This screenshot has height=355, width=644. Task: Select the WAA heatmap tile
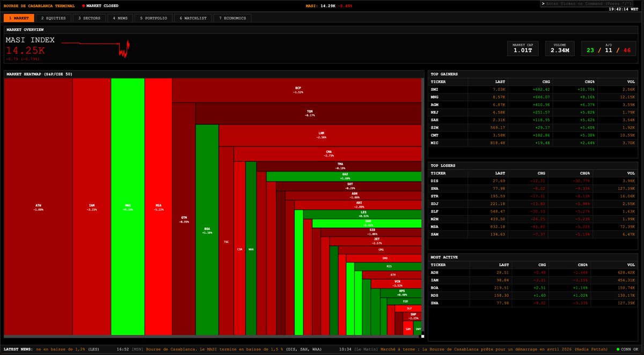click(251, 248)
